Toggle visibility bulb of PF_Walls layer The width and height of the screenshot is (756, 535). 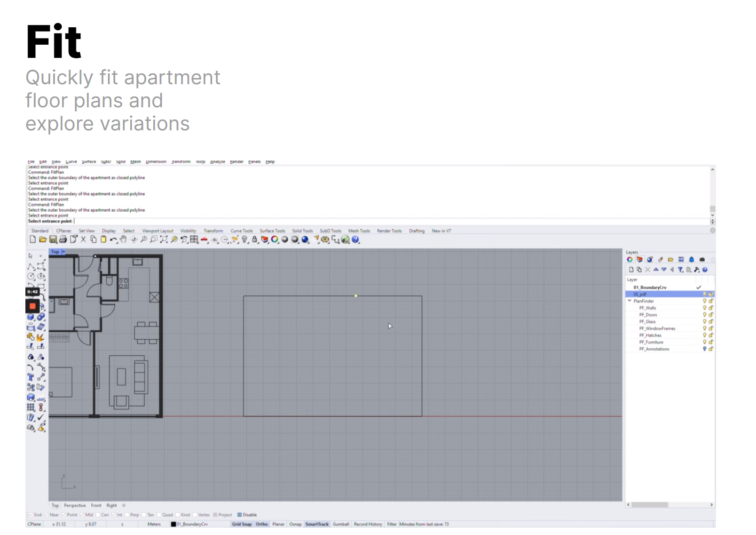(x=704, y=308)
